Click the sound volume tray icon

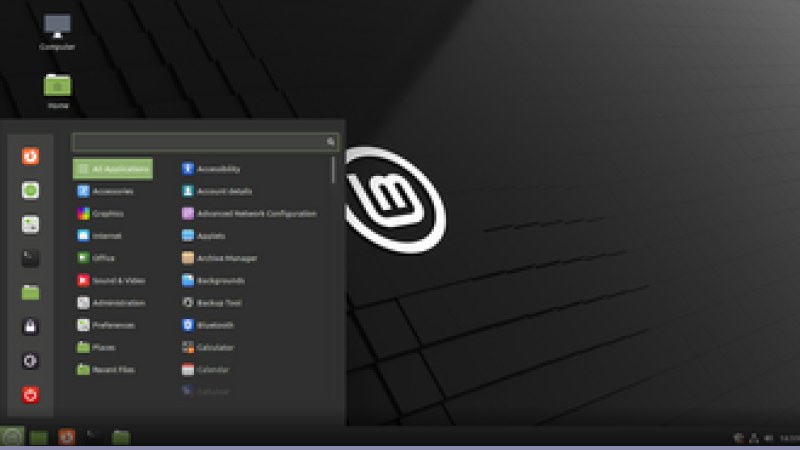click(x=769, y=438)
